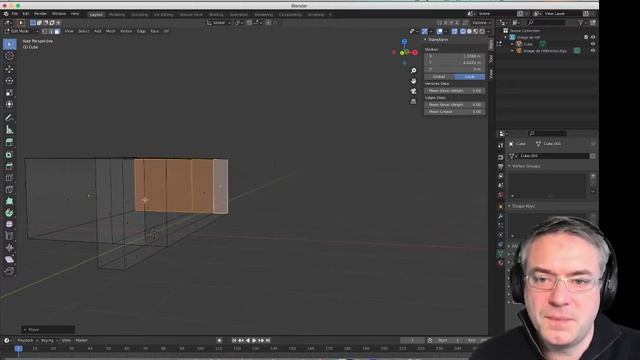The height and width of the screenshot is (360, 640).
Task: Expand the Cube item in outliner
Action: click(512, 44)
